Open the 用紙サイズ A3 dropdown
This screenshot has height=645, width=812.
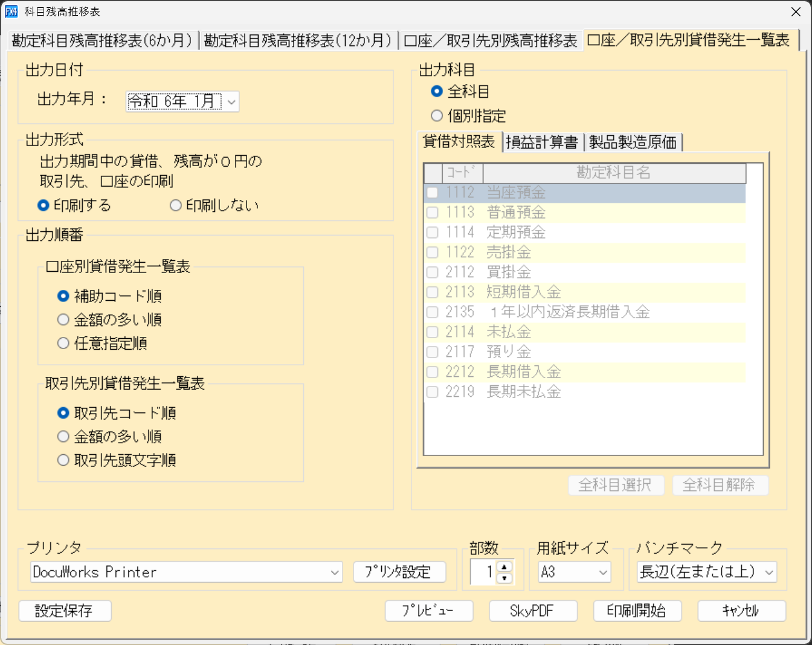pyautogui.click(x=603, y=572)
